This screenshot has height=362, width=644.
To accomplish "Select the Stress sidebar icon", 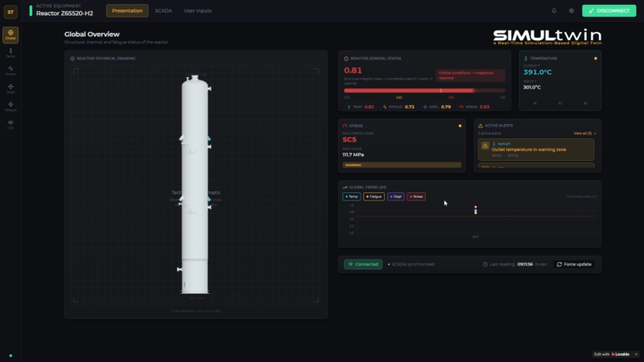I will (10, 71).
